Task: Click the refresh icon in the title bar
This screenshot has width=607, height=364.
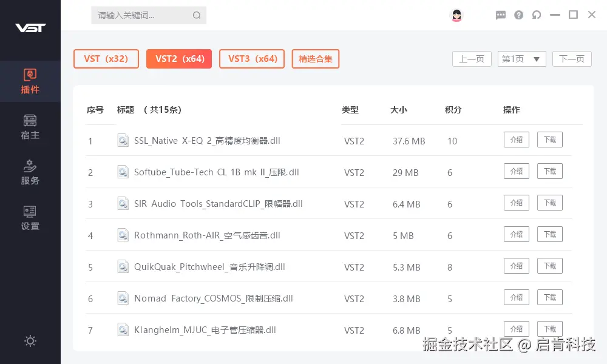Action: (537, 15)
